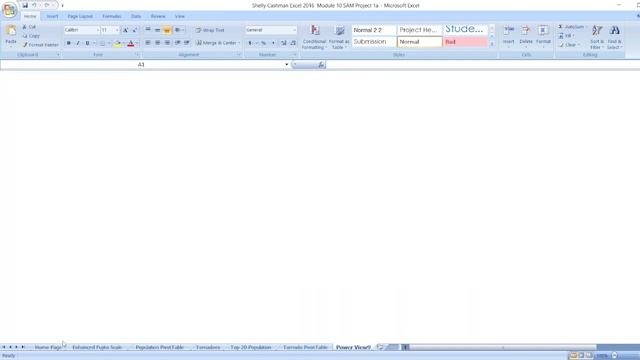This screenshot has height=360, width=640.
Task: Open the Tornadoes sheet tab
Action: 208,347
